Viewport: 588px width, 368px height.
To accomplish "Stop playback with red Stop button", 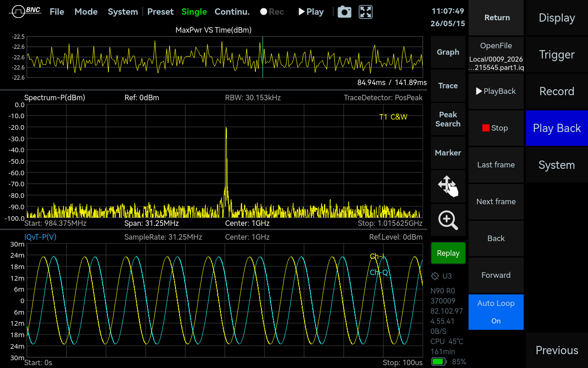I will coord(496,128).
